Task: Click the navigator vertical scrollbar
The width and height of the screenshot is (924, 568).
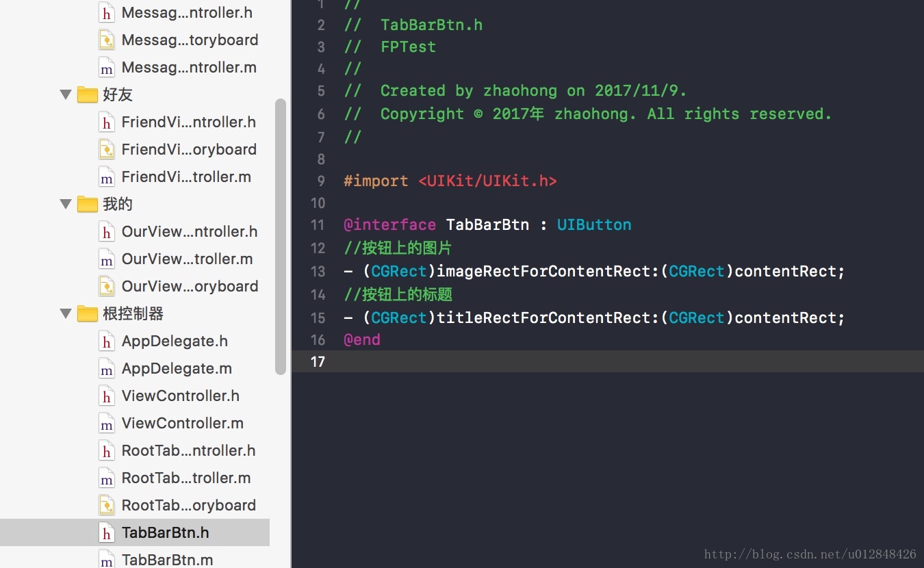Action: 281,237
